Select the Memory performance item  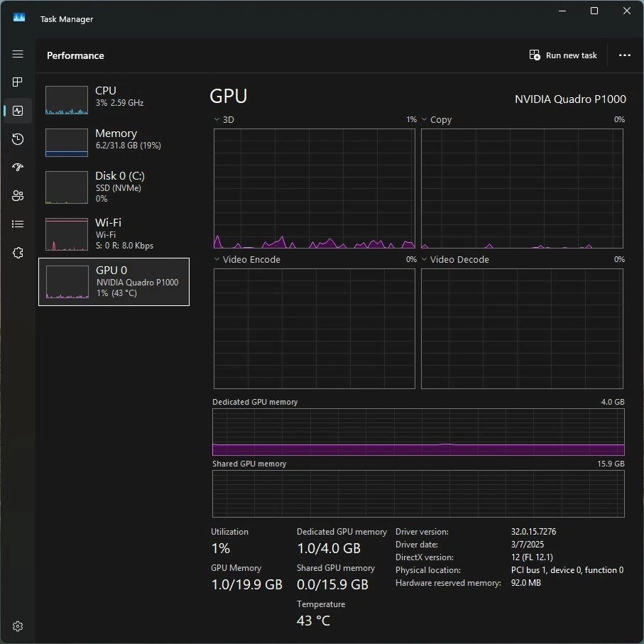point(114,143)
